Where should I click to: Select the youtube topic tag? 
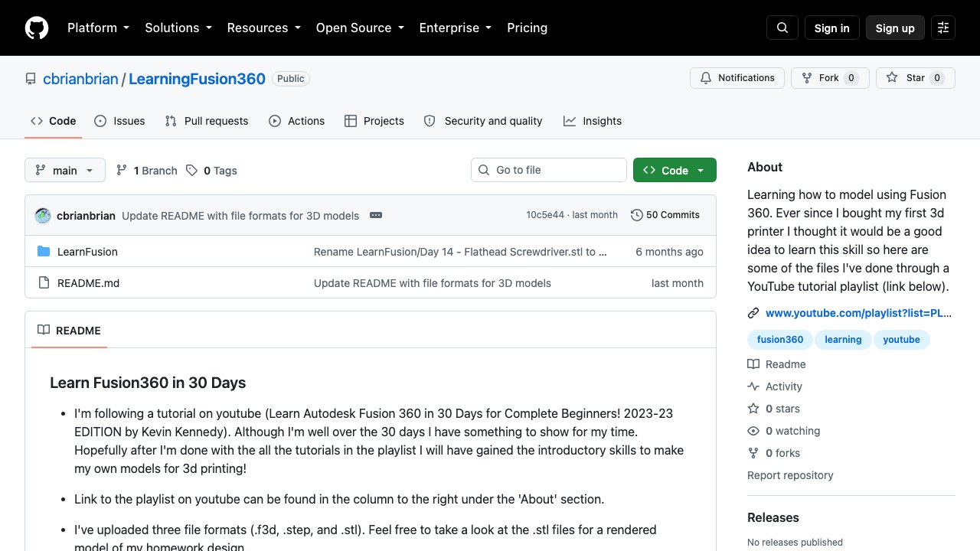pyautogui.click(x=901, y=340)
